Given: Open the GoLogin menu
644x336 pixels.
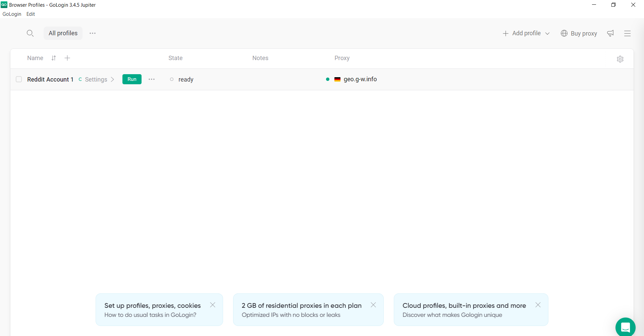Looking at the screenshot, I should click(x=12, y=14).
